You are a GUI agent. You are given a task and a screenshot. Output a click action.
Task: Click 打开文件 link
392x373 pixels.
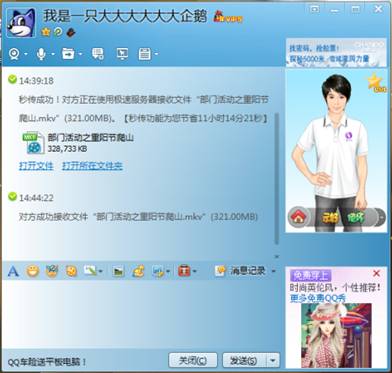tap(36, 166)
